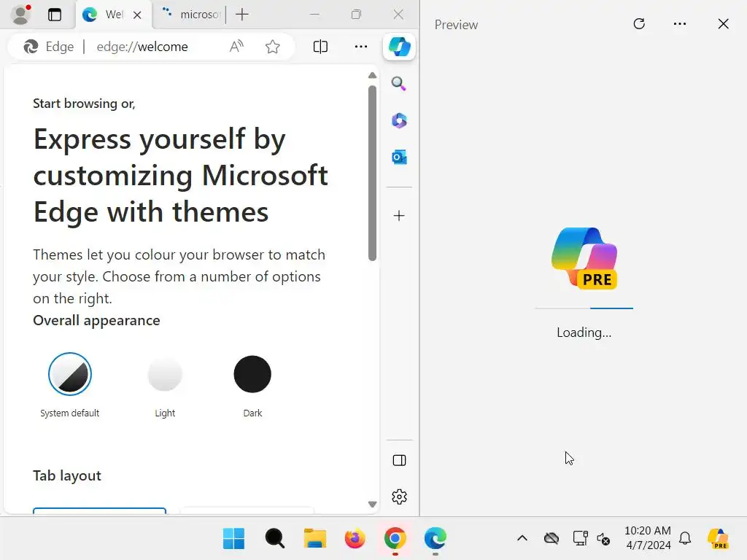Click the muted volume tray icon
The height and width of the screenshot is (560, 747).
603,539
